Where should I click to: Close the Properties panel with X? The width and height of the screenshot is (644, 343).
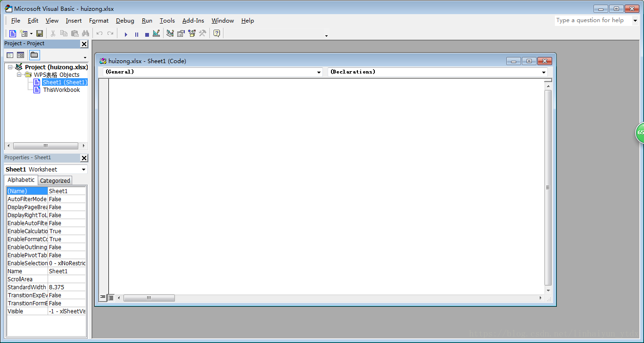(x=84, y=158)
